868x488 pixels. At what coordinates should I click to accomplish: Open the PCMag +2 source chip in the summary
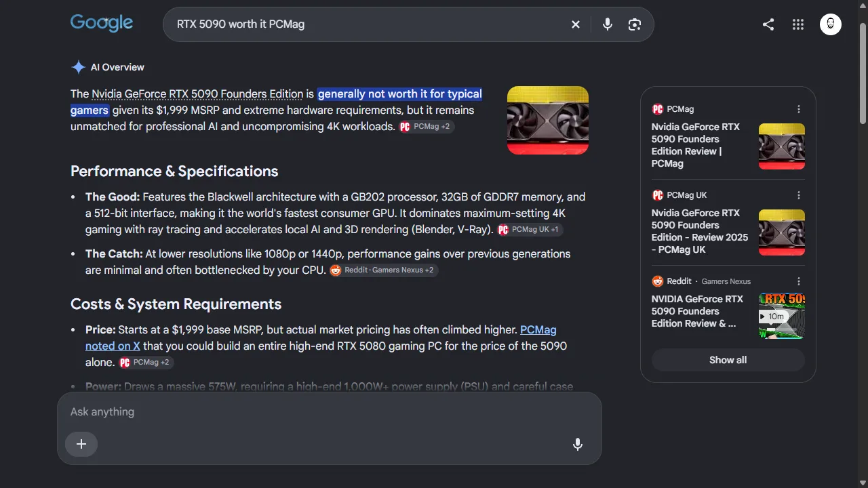click(x=427, y=127)
